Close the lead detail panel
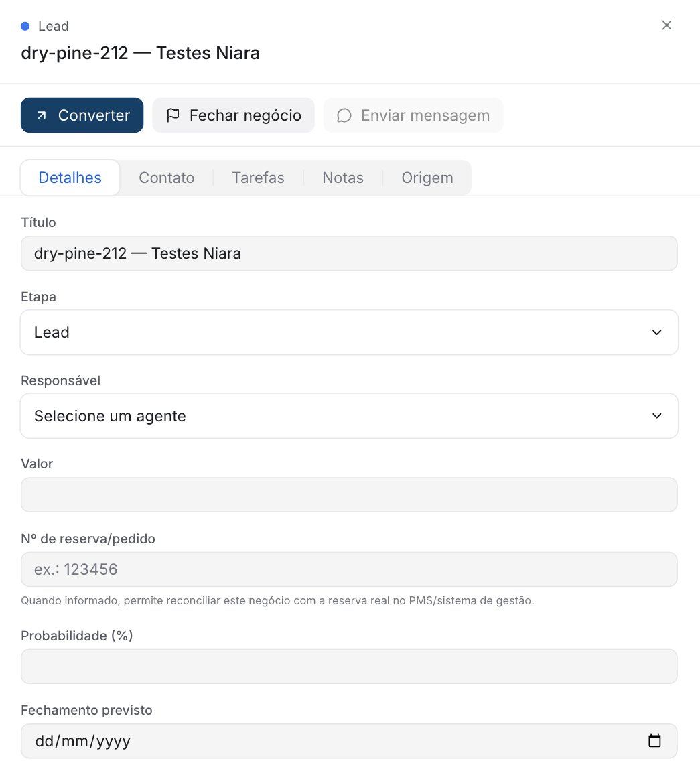Screen dimensions: 700x769 666,25
